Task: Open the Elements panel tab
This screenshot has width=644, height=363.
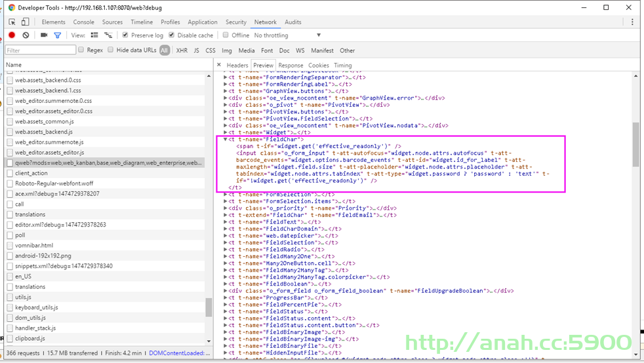Action: pyautogui.click(x=53, y=22)
